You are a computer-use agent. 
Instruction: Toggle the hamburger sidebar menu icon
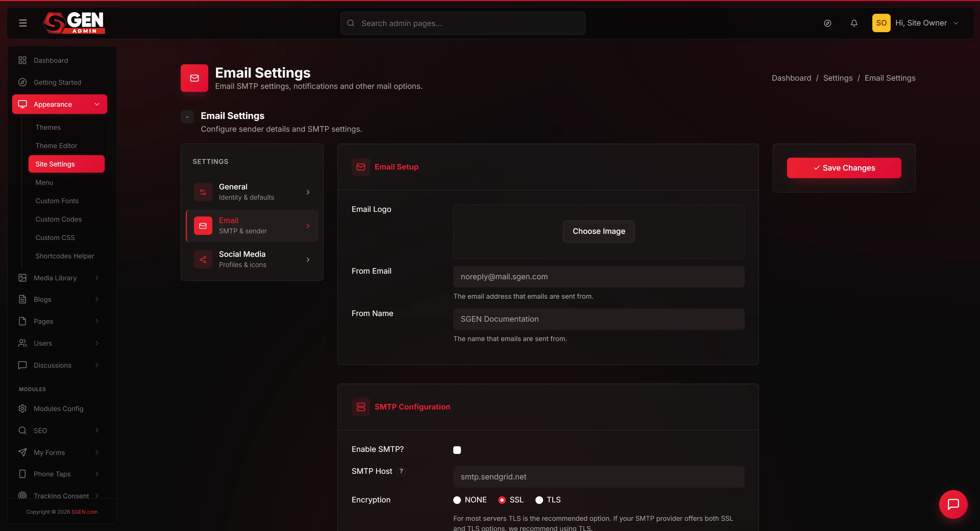23,23
